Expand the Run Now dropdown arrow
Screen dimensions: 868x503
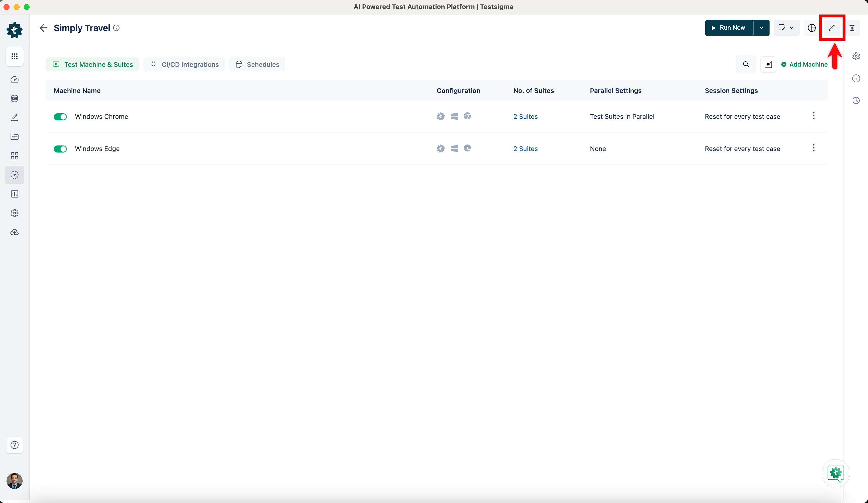(x=761, y=28)
